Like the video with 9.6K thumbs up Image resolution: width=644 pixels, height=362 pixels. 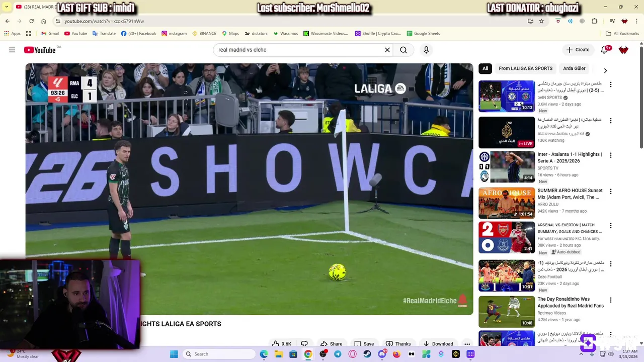tap(282, 344)
